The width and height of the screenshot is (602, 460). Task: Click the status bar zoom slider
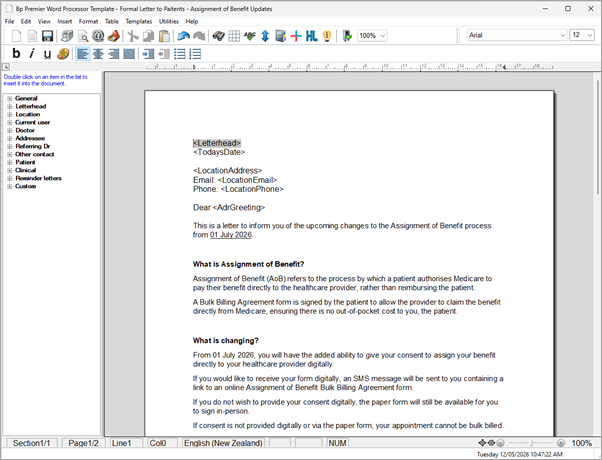531,443
